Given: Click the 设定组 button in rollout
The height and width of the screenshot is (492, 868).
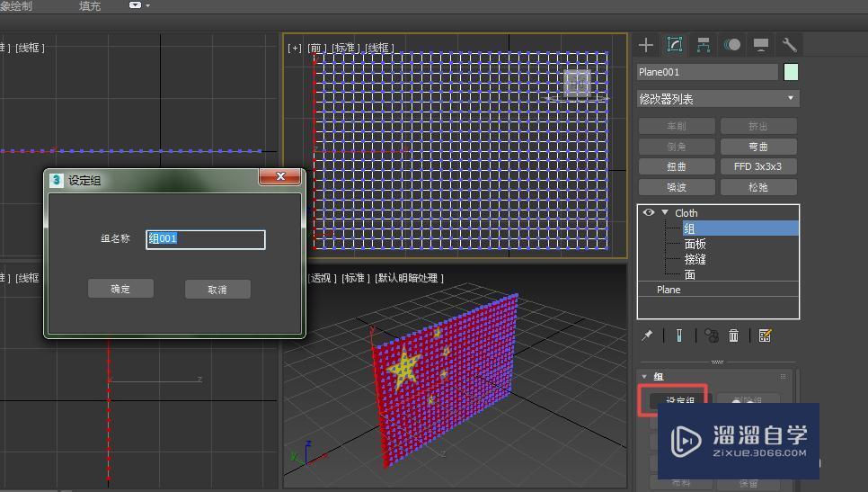Looking at the screenshot, I should coord(680,400).
